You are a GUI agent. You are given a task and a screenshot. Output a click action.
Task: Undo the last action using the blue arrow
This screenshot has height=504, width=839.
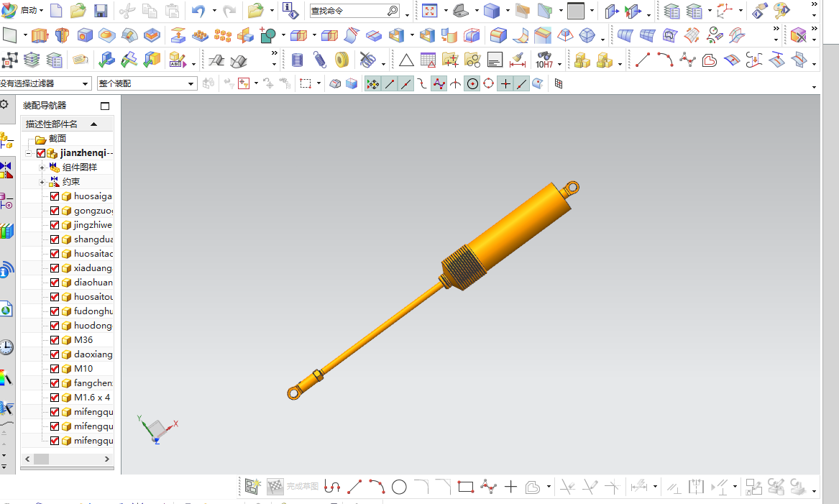pyautogui.click(x=198, y=10)
